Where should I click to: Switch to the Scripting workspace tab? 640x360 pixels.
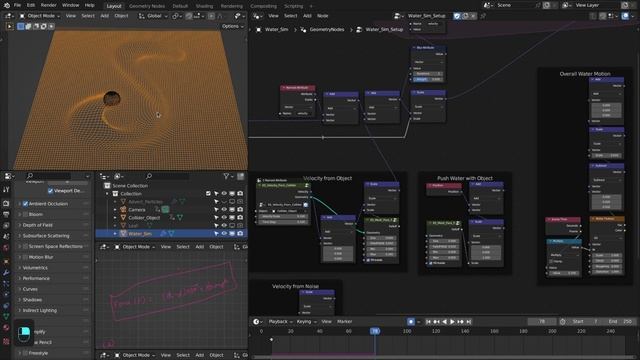(x=293, y=6)
